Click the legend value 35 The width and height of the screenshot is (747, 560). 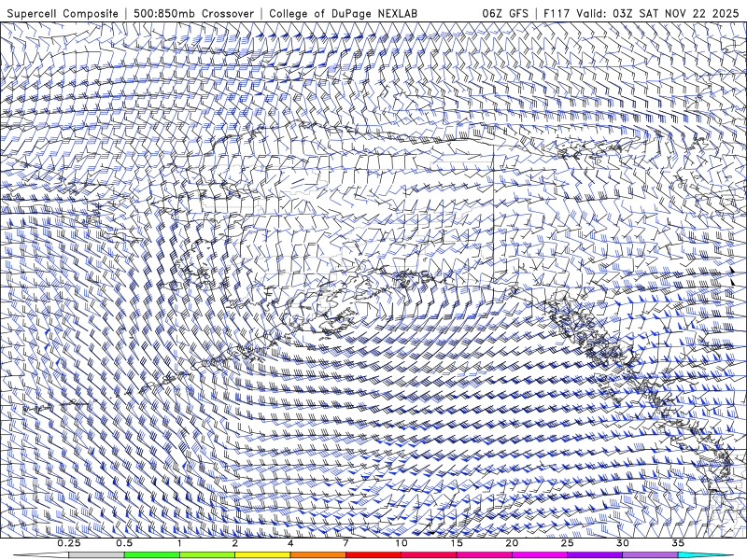pyautogui.click(x=678, y=543)
